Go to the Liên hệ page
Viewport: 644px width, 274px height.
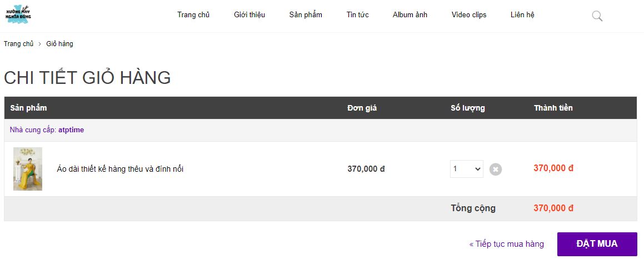tap(522, 15)
